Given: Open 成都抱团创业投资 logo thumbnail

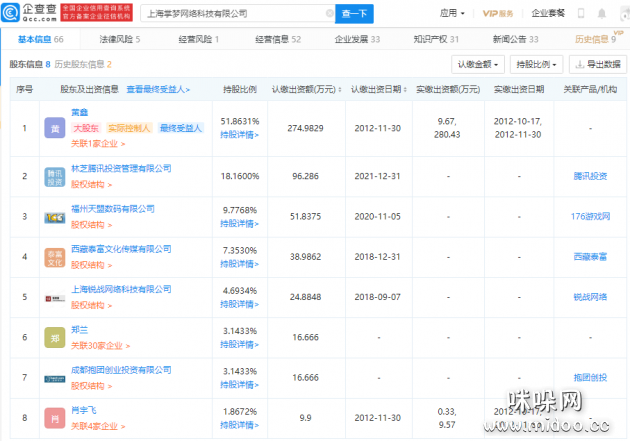Looking at the screenshot, I should pyautogui.click(x=55, y=379).
